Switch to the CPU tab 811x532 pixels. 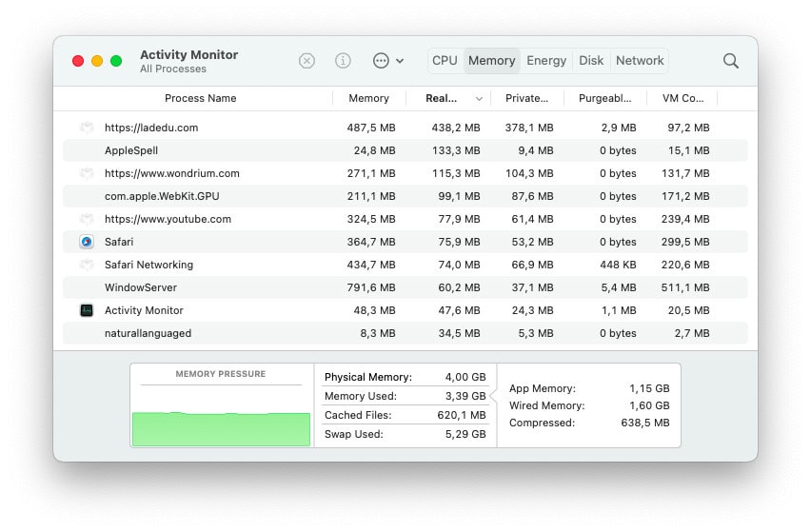click(445, 61)
